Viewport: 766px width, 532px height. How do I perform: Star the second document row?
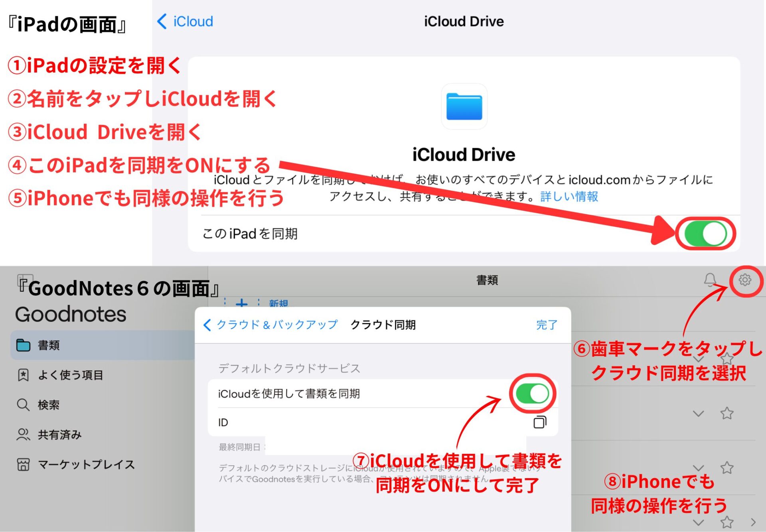(x=727, y=413)
